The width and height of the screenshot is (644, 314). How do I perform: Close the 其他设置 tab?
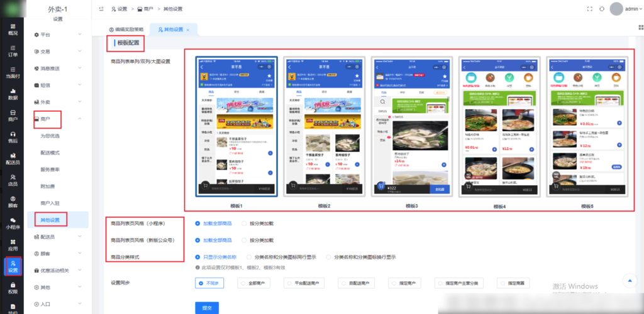pyautogui.click(x=188, y=29)
